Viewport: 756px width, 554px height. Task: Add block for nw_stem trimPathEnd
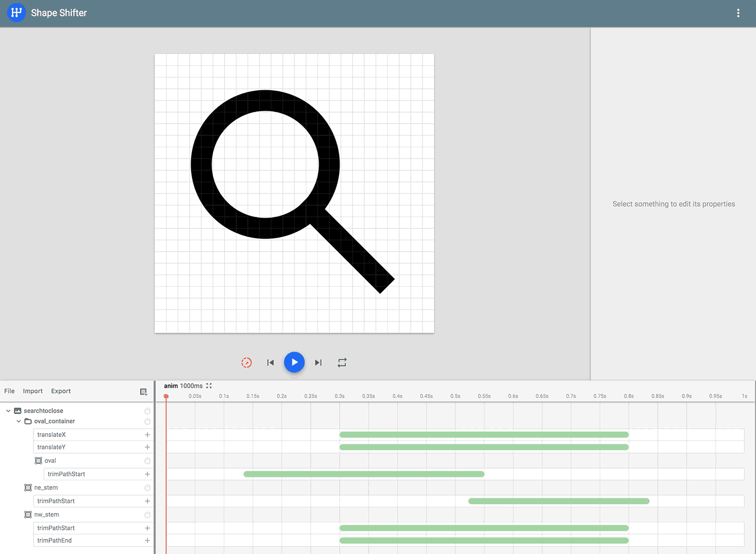(148, 540)
